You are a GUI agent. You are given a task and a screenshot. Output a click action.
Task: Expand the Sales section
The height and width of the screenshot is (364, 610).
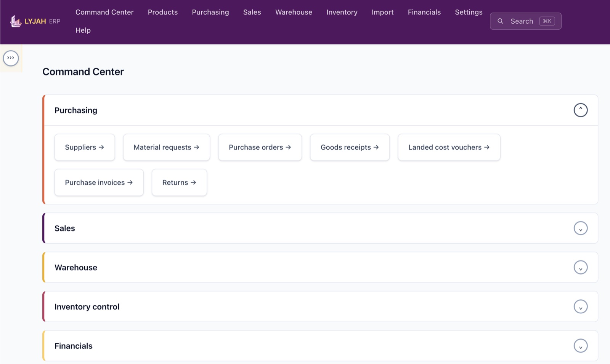click(580, 228)
